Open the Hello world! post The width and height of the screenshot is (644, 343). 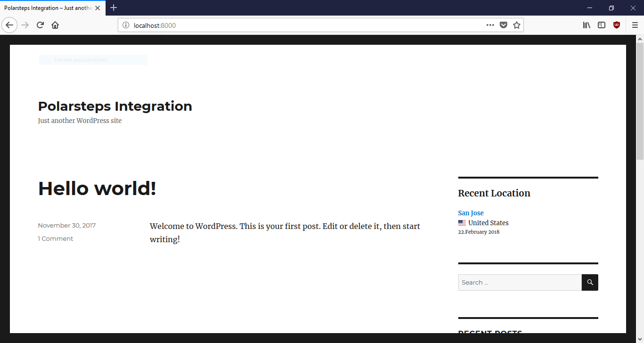click(97, 188)
